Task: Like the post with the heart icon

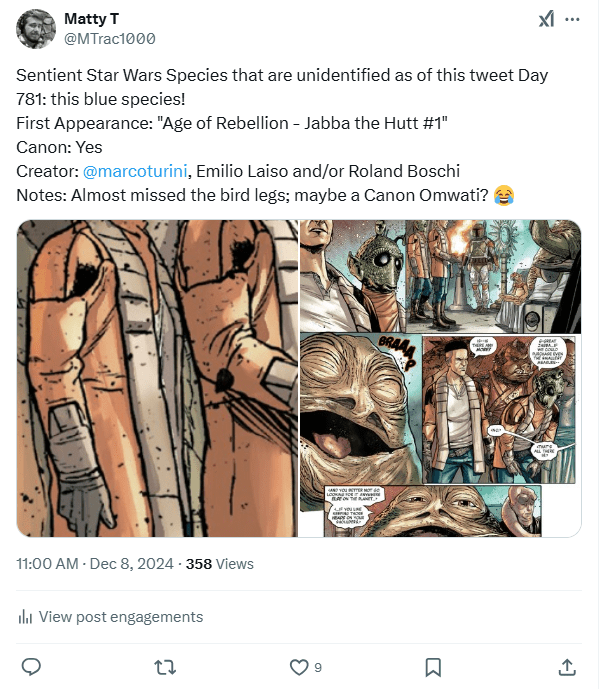Action: 297,666
